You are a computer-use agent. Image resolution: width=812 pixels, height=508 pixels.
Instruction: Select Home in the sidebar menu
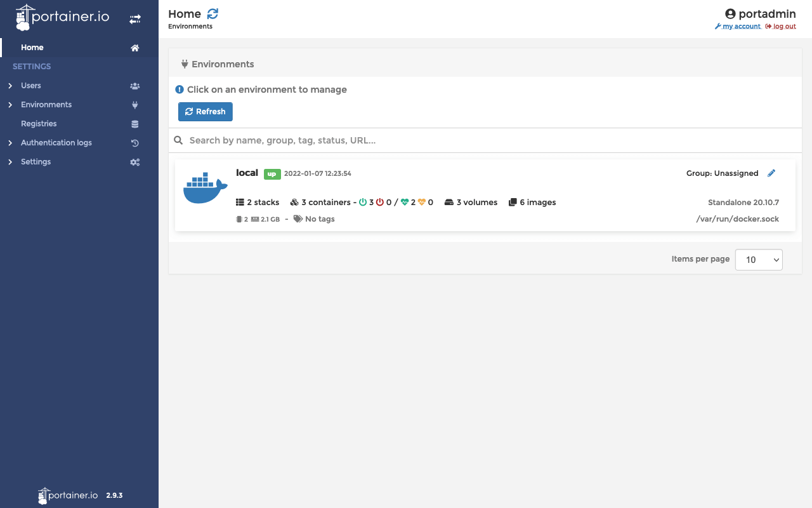(x=32, y=48)
